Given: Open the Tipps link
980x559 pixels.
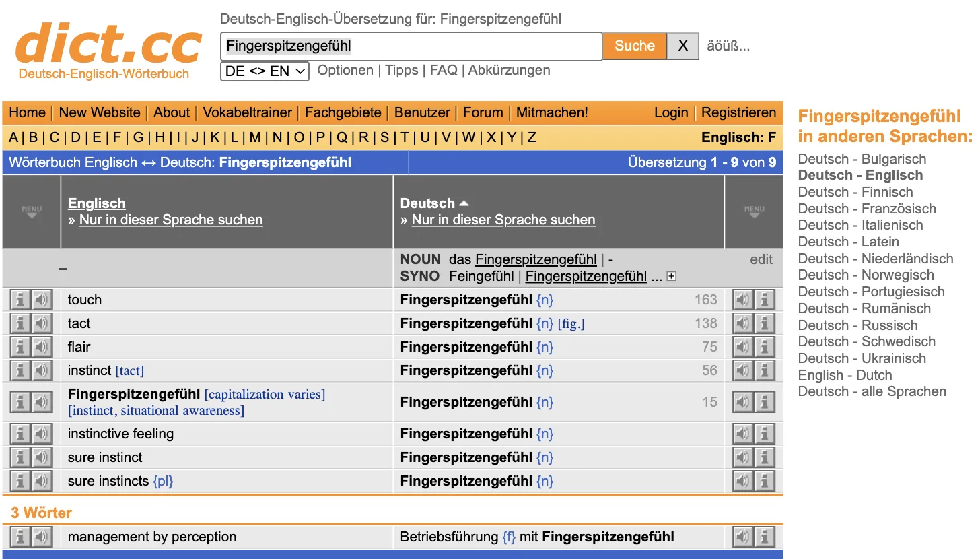Looking at the screenshot, I should pos(402,70).
